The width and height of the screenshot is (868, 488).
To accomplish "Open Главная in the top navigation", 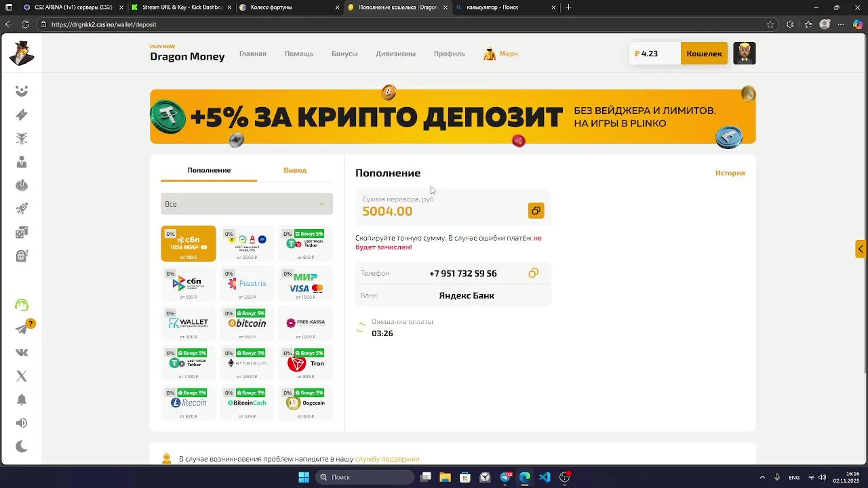I will (x=253, y=54).
